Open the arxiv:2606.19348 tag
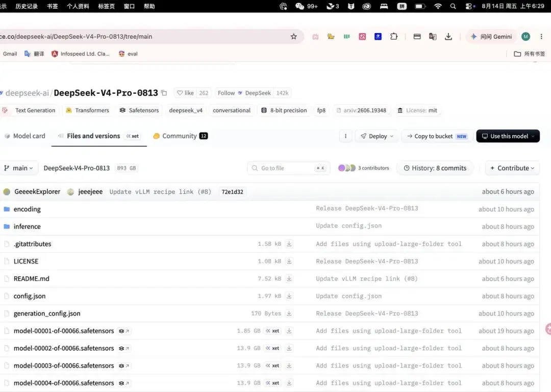The width and height of the screenshot is (551, 392). pyautogui.click(x=361, y=110)
